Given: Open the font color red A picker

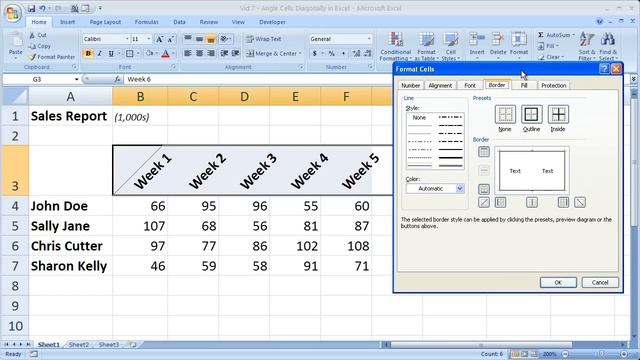Looking at the screenshot, I should pyautogui.click(x=165, y=53).
